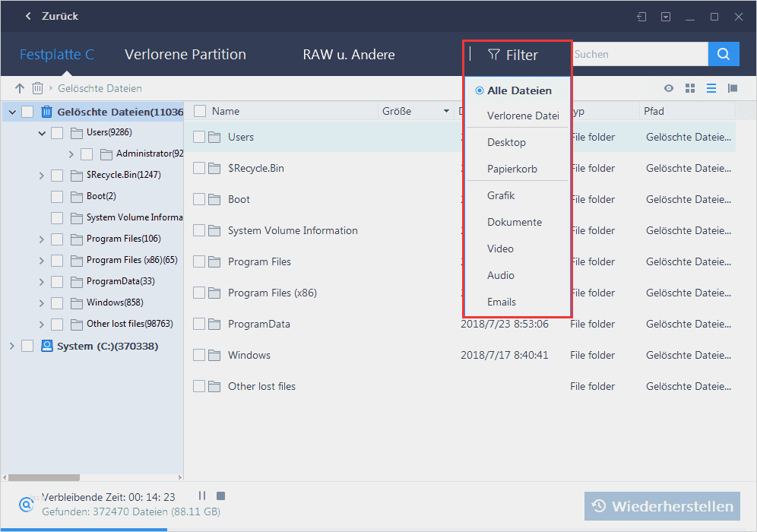757x532 pixels.
Task: Click the magnifier search button
Action: pyautogui.click(x=724, y=54)
